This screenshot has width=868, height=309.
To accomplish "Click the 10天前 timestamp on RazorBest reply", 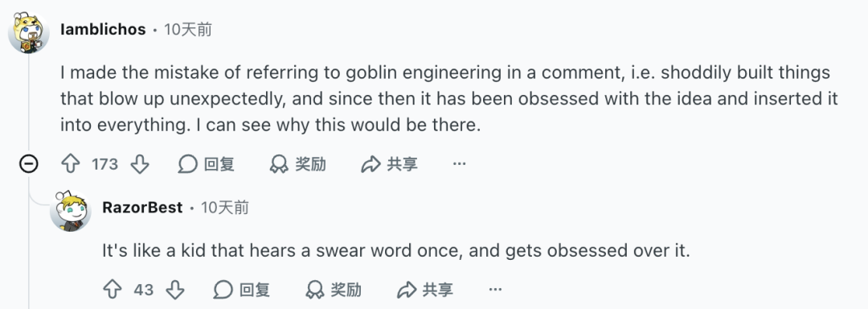I will [x=225, y=208].
